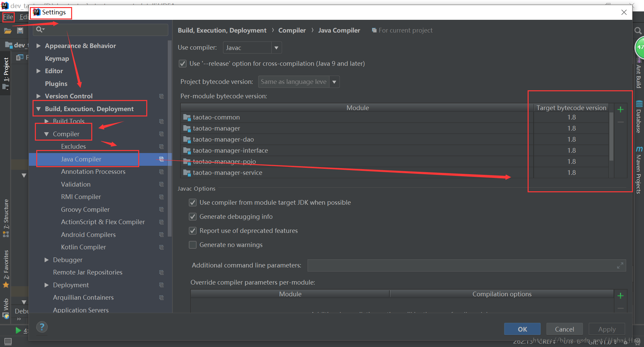Open the Project tool window tab
644x347 pixels.
point(6,73)
